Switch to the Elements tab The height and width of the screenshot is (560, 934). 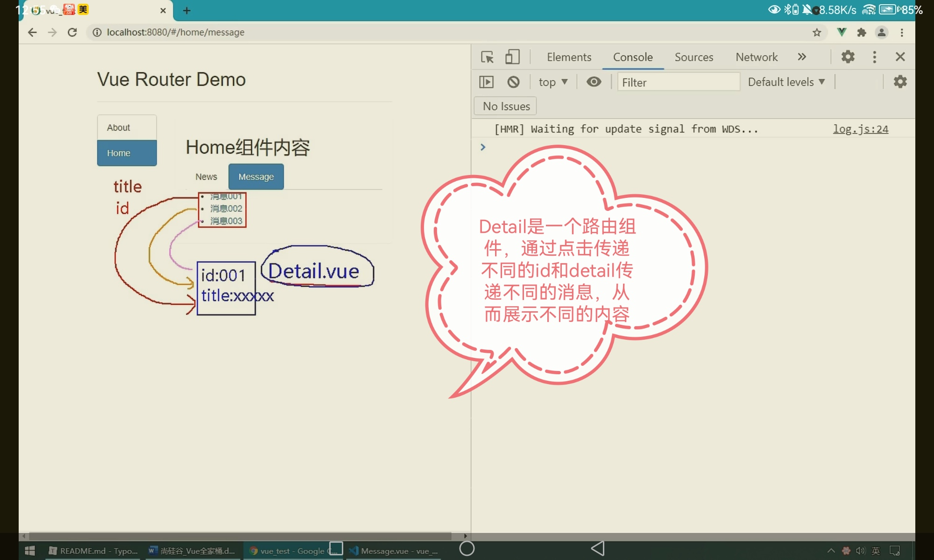(569, 57)
